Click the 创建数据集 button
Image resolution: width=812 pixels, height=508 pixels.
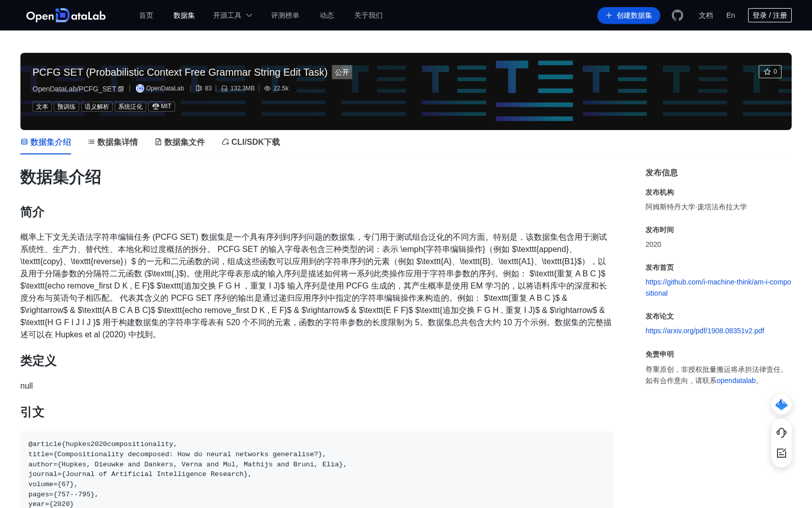pos(629,15)
